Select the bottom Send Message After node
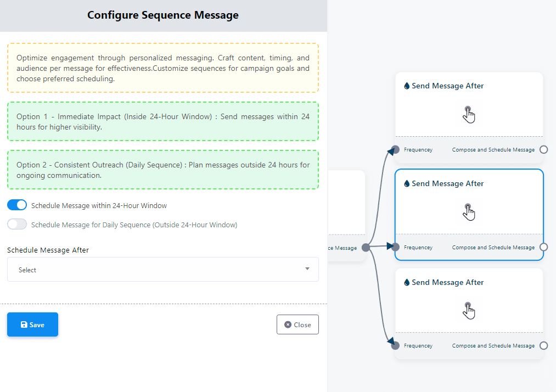This screenshot has width=556, height=392. (x=469, y=296)
